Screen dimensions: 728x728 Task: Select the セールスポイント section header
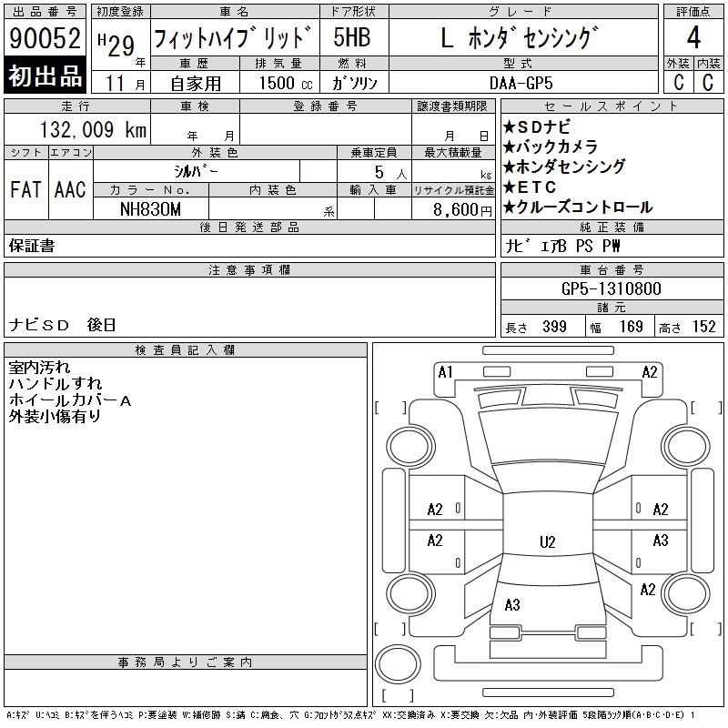click(612, 106)
